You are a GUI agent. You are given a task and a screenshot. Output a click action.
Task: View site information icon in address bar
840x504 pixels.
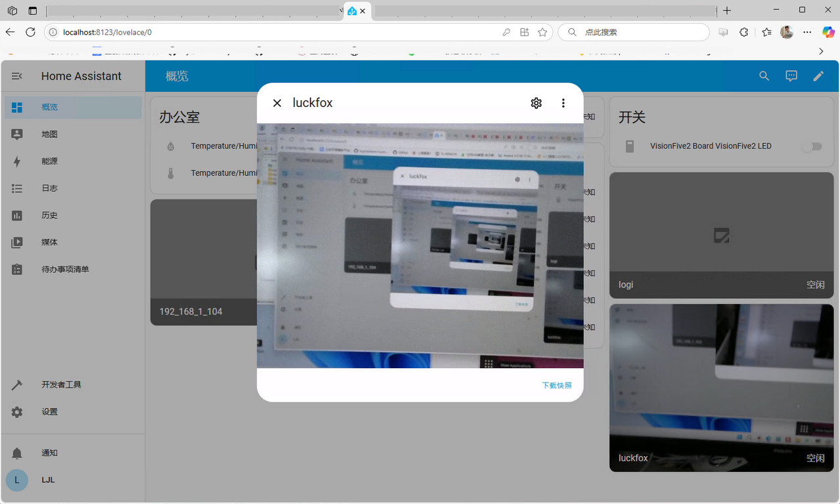(x=54, y=32)
